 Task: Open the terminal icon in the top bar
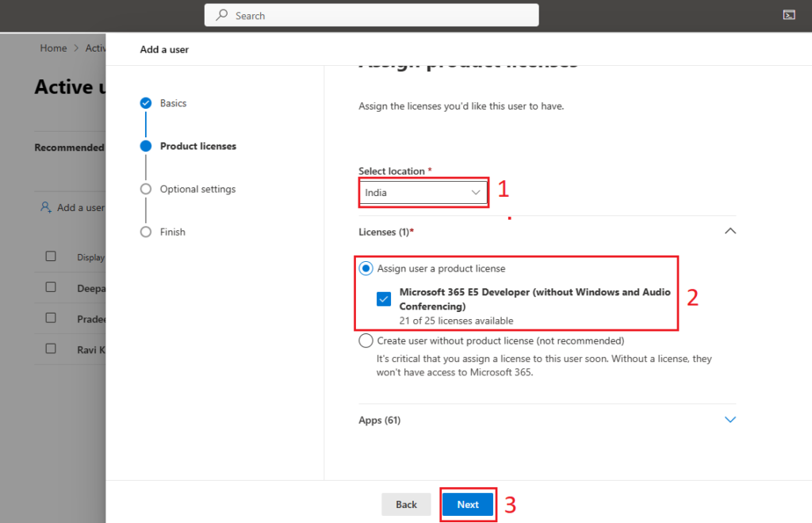789,14
